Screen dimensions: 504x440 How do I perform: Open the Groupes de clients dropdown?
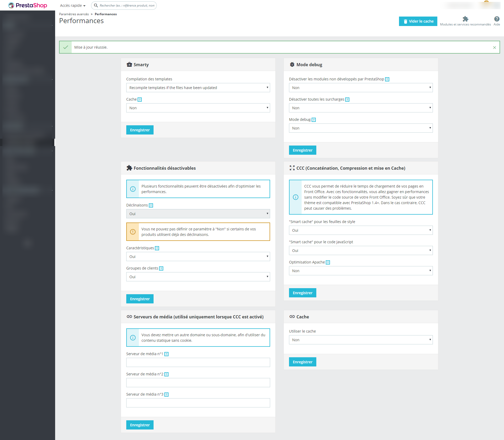(x=198, y=277)
